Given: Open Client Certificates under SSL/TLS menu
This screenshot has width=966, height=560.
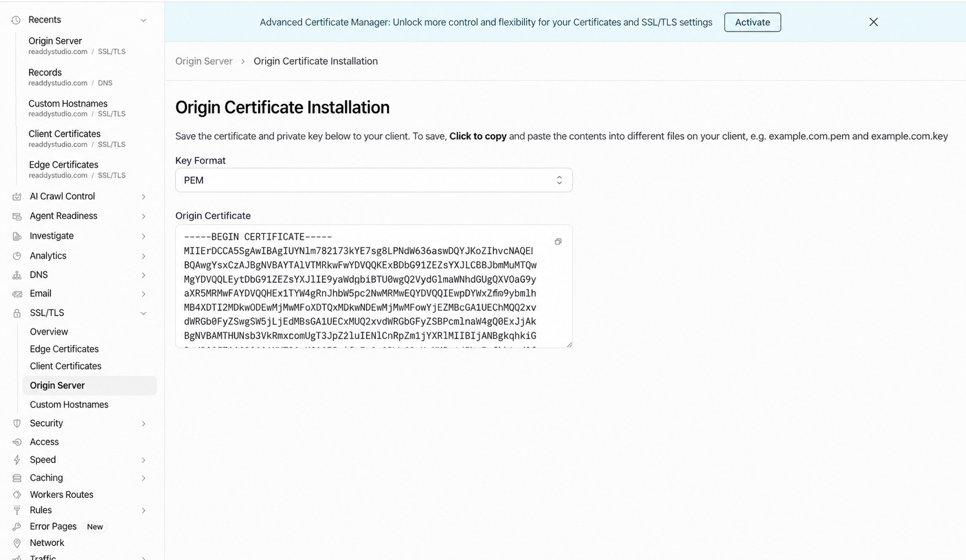Looking at the screenshot, I should click(66, 366).
